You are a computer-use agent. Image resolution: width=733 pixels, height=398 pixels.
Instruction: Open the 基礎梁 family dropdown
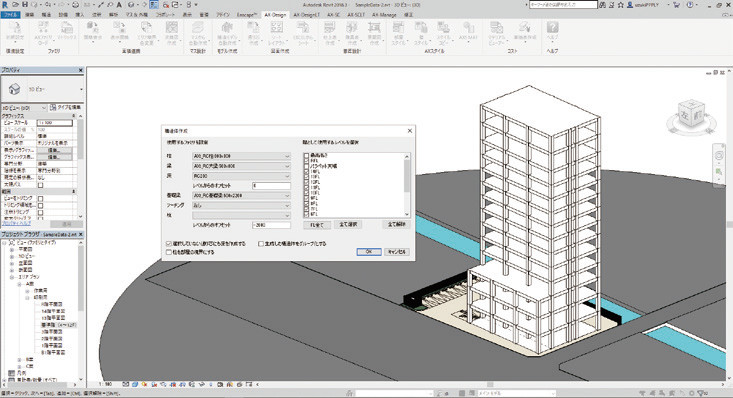pos(241,195)
